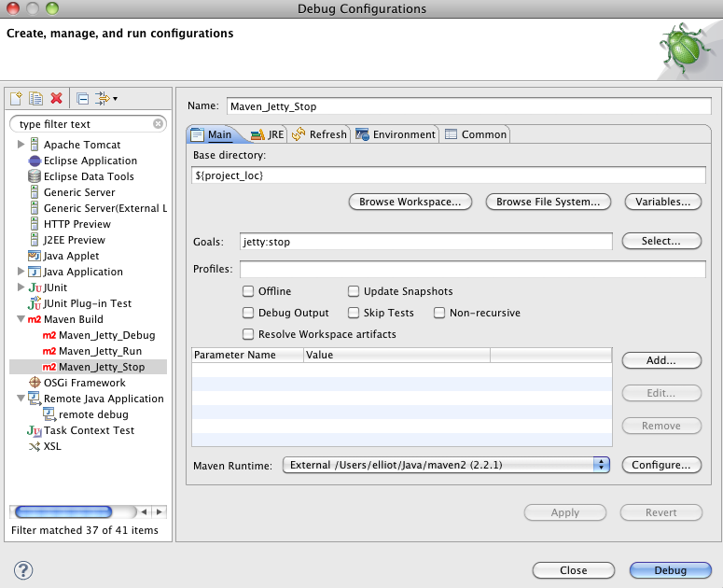Collapse the Maven Build tree node

coord(21,319)
